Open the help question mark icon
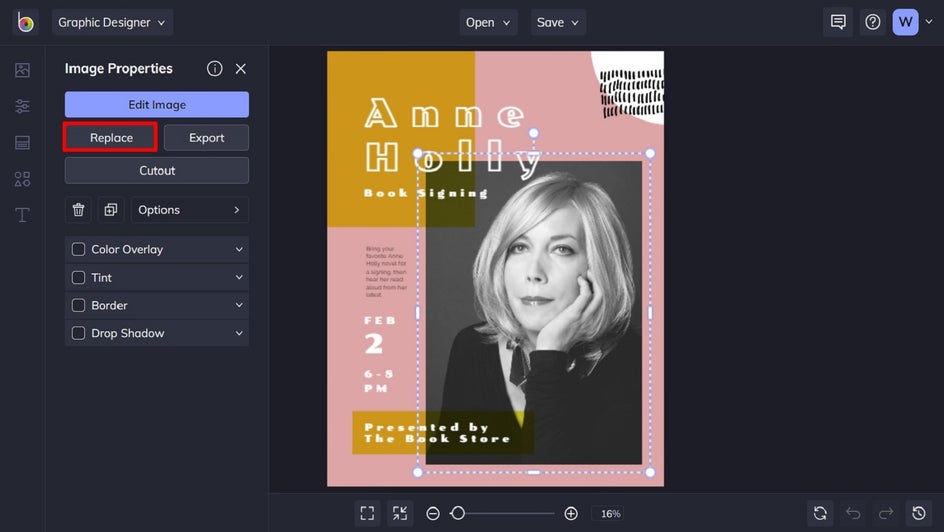This screenshot has width=944, height=532. (872, 22)
